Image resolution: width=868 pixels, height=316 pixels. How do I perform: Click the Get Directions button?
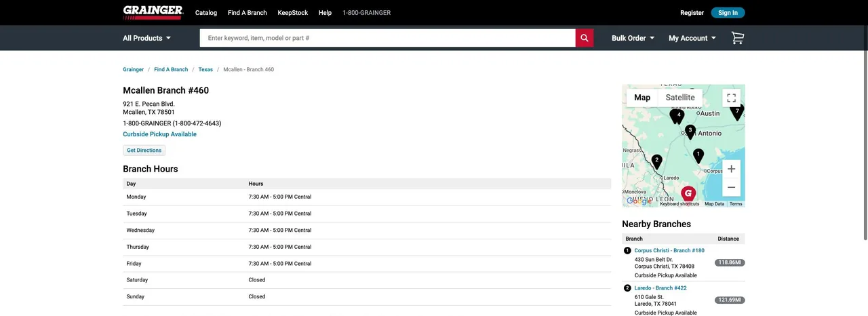click(x=144, y=151)
